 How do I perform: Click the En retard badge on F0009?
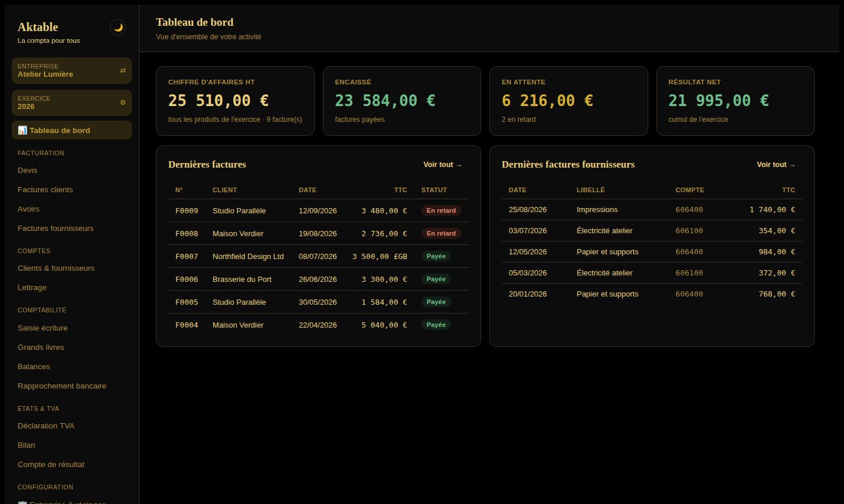(441, 210)
